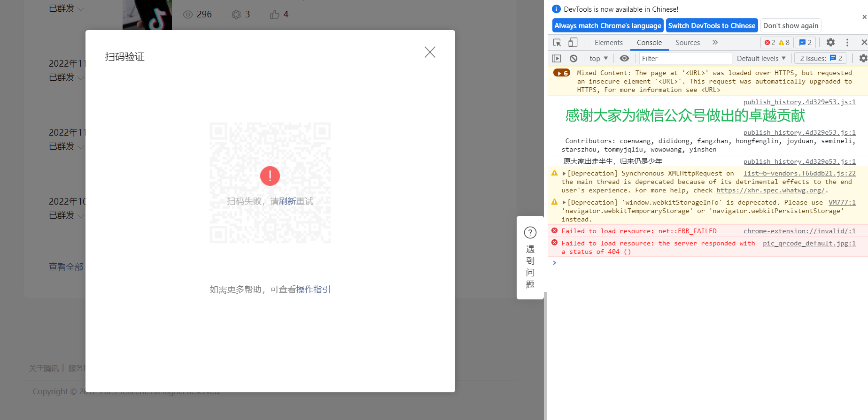
Task: Open the 操作指引 help link
Action: click(313, 290)
